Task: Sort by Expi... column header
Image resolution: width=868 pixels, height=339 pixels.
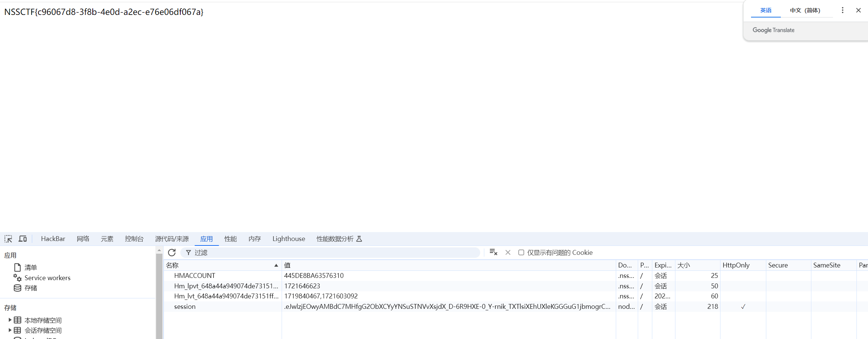Action: tap(663, 265)
